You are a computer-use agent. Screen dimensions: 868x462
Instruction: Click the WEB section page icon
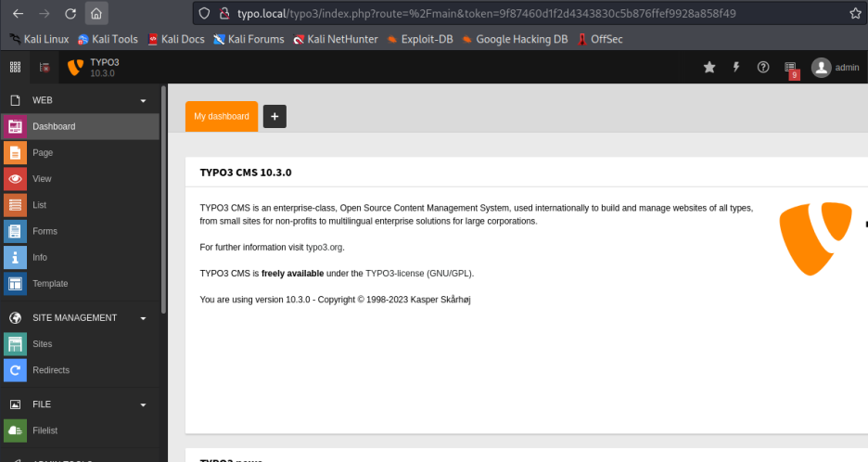coord(15,100)
